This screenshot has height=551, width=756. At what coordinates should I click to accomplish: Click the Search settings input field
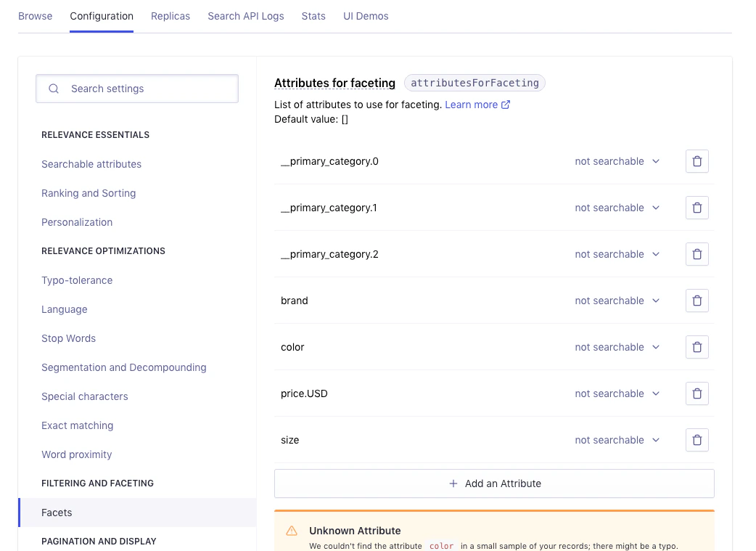(x=138, y=88)
